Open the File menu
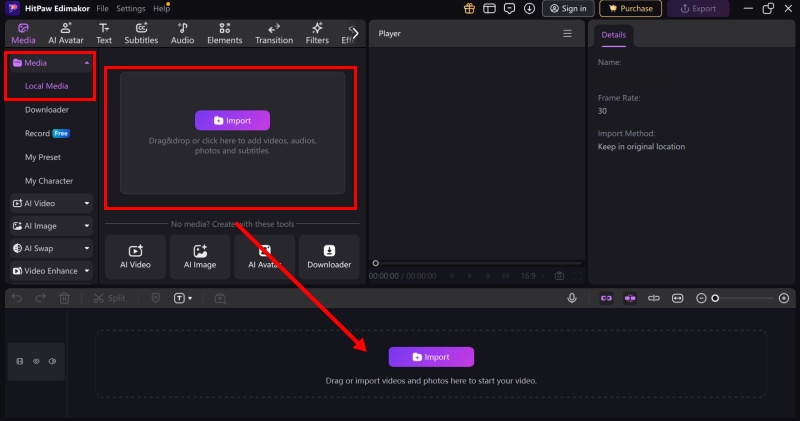Viewport: 800px width, 421px height. click(102, 9)
